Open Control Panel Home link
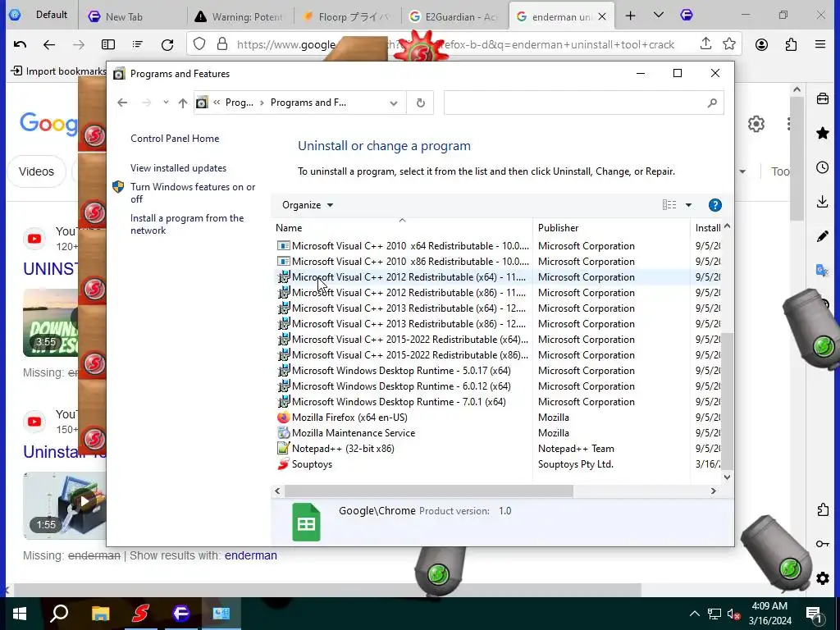 pyautogui.click(x=175, y=138)
